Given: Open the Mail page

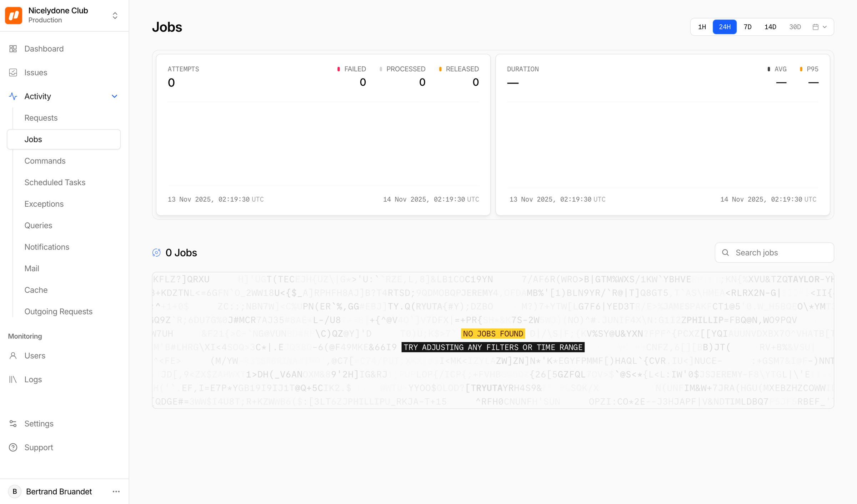Looking at the screenshot, I should point(32,268).
